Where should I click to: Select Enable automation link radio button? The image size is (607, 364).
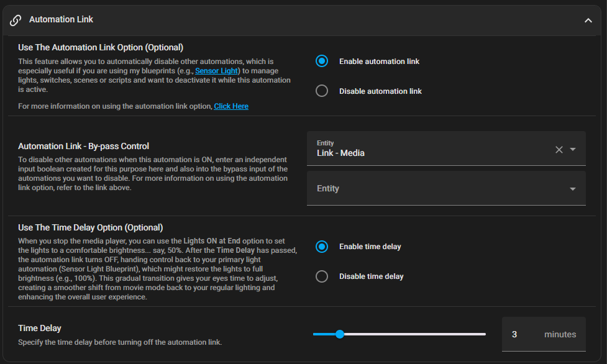322,61
